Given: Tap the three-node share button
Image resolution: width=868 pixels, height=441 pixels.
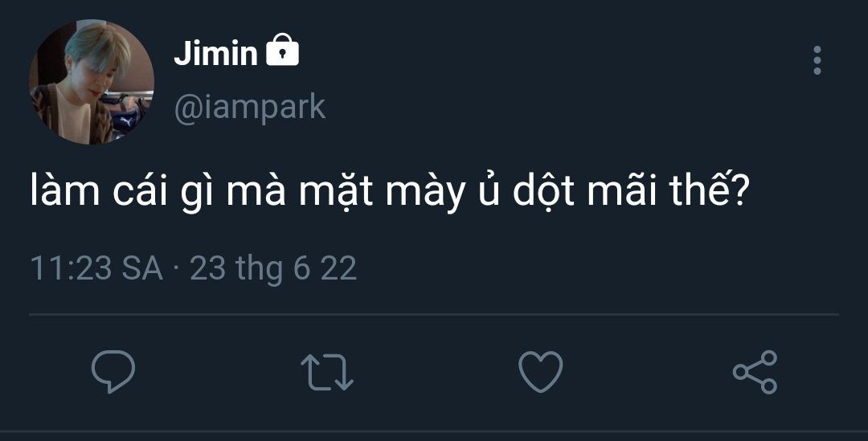Looking at the screenshot, I should click(x=755, y=372).
